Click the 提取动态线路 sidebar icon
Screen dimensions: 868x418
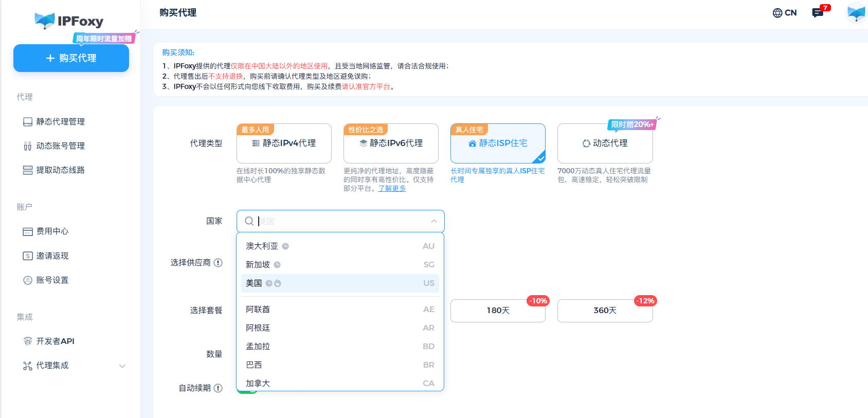(x=28, y=170)
